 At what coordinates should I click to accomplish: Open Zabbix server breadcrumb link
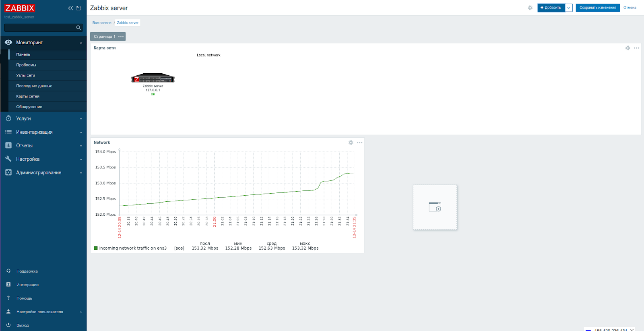pyautogui.click(x=128, y=23)
